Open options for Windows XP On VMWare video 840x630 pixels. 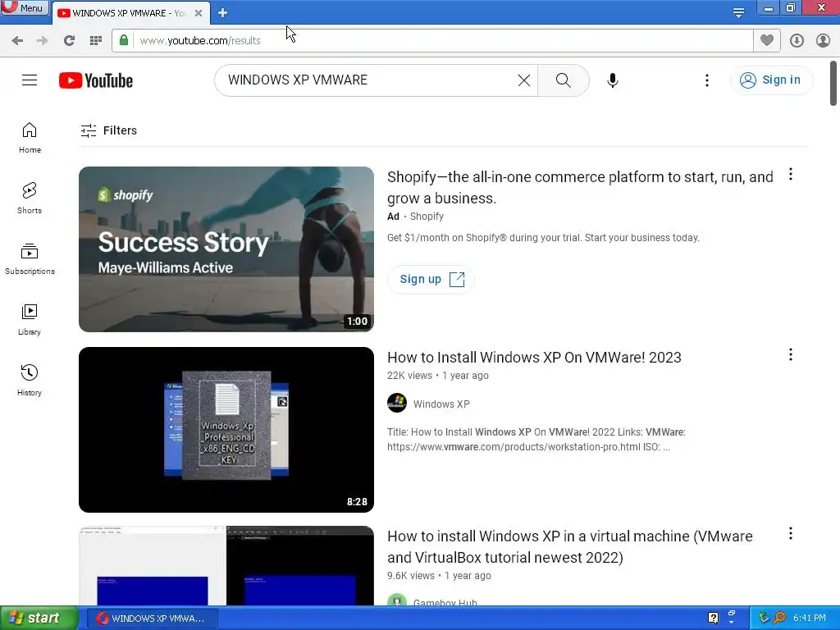point(791,354)
